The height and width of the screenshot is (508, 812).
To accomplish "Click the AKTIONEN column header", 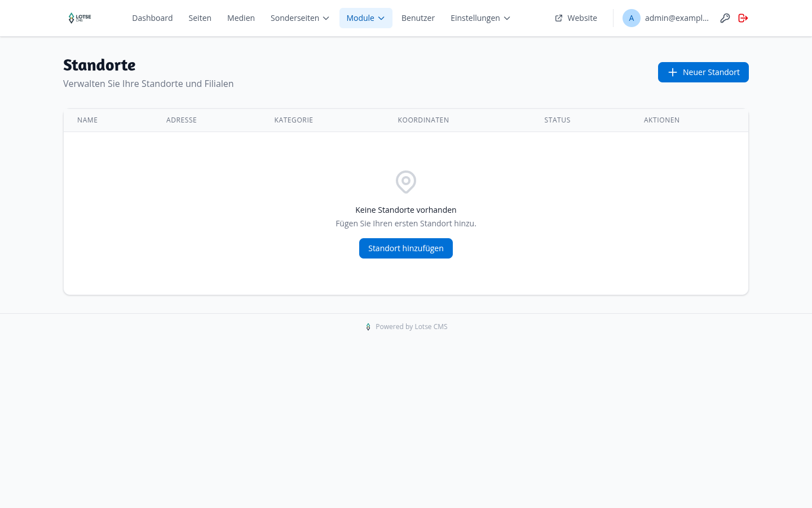I will (x=661, y=120).
